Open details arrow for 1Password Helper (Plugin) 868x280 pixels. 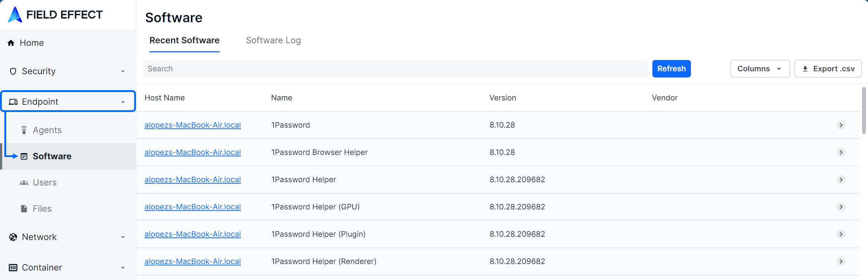841,234
